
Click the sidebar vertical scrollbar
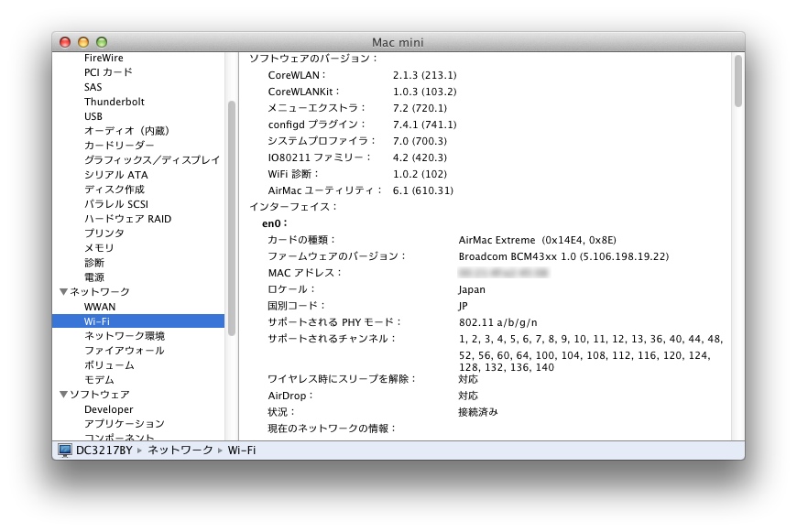tap(232, 219)
